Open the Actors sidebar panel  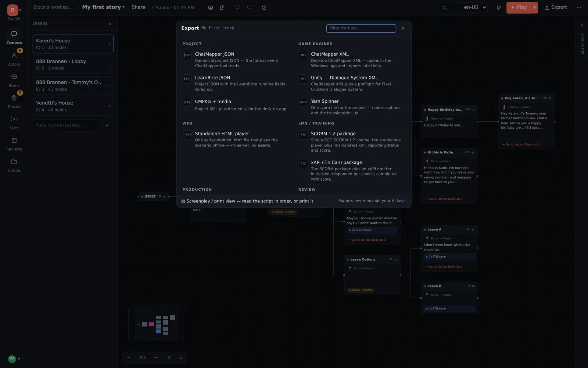[x=14, y=59]
